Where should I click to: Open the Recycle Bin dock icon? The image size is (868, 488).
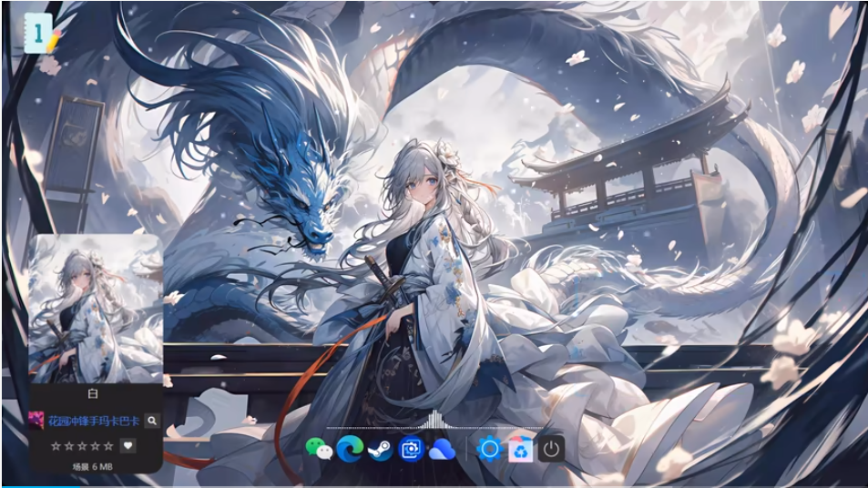(520, 449)
